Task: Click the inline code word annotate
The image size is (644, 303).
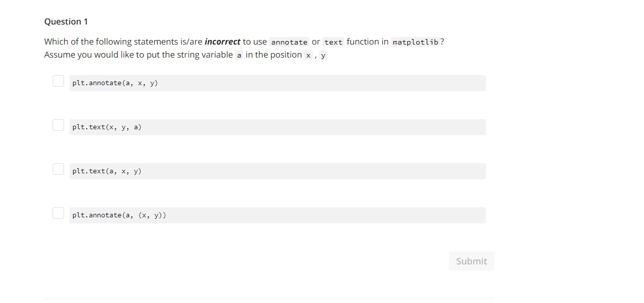Action: click(289, 42)
